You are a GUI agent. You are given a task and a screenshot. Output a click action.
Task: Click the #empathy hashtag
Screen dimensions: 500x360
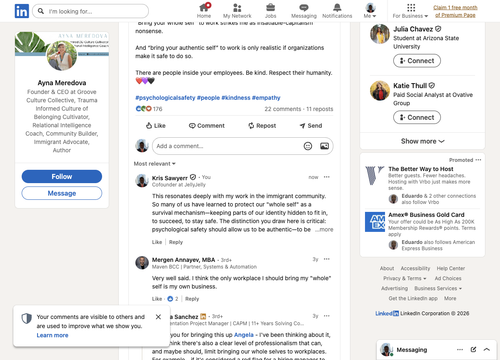(266, 98)
